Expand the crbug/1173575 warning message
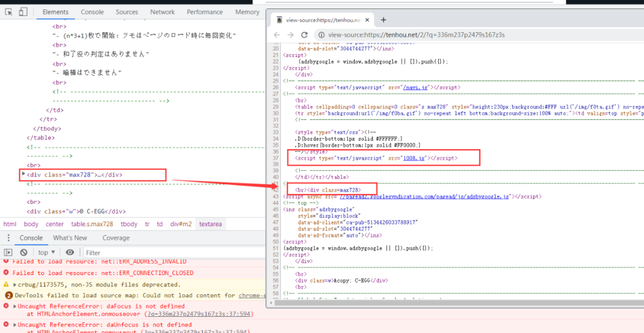This screenshot has width=644, height=333. (15, 285)
